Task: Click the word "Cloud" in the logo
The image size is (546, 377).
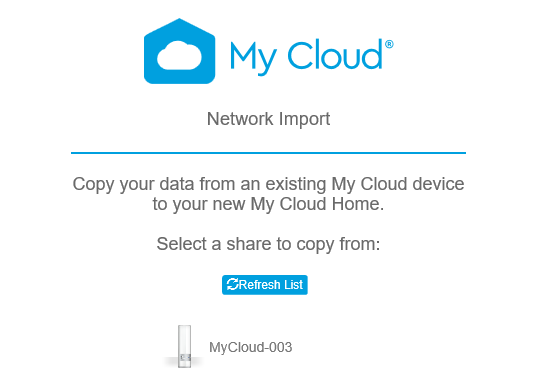Action: tap(335, 54)
